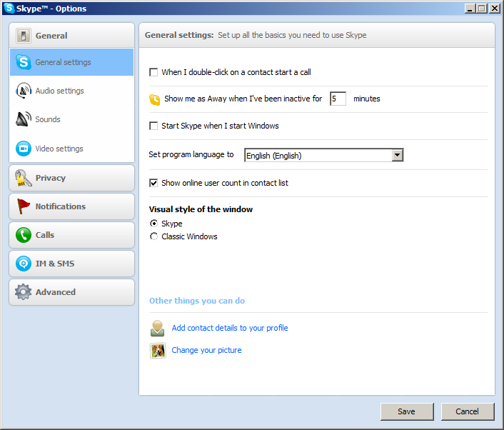Image resolution: width=504 pixels, height=430 pixels.
Task: Click the speaker icon next to Sounds
Action: pos(24,119)
